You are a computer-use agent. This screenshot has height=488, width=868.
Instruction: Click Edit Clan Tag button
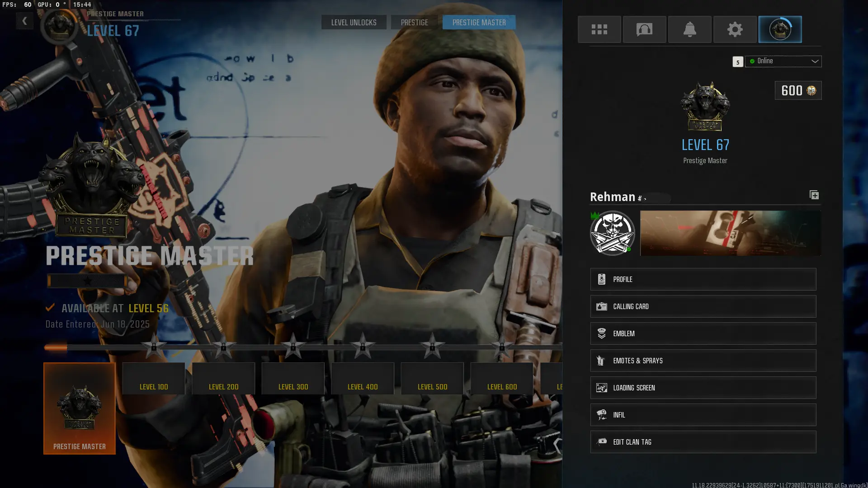point(703,442)
